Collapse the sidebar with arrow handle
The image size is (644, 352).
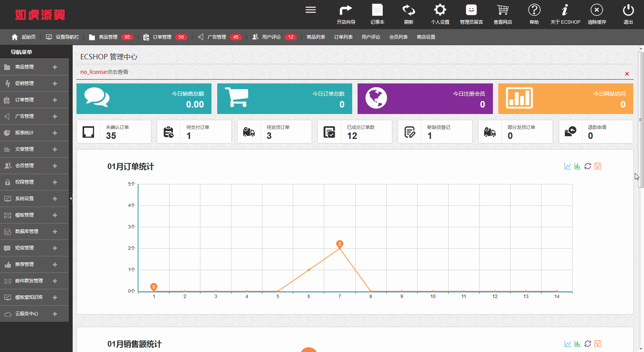(70, 199)
